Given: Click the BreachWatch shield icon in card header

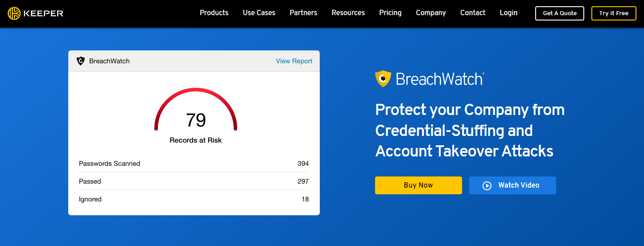Looking at the screenshot, I should (81, 61).
